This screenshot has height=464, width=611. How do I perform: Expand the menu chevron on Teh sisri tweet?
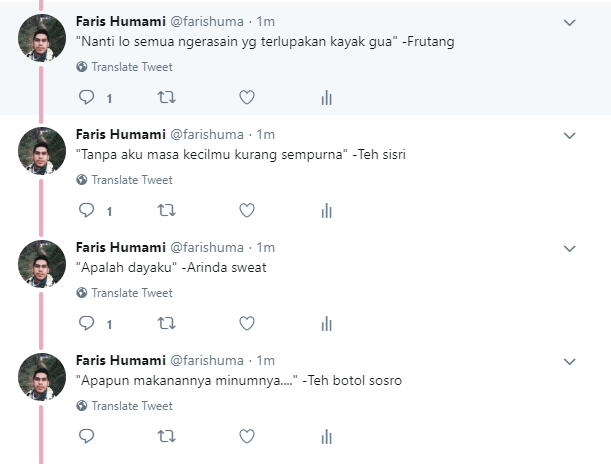tap(570, 135)
